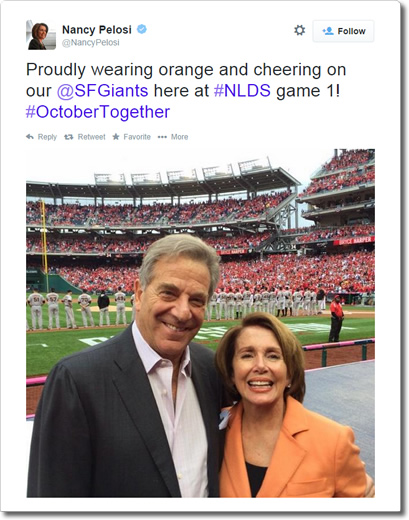
Task: Click the favorite star icon
Action: click(x=116, y=137)
